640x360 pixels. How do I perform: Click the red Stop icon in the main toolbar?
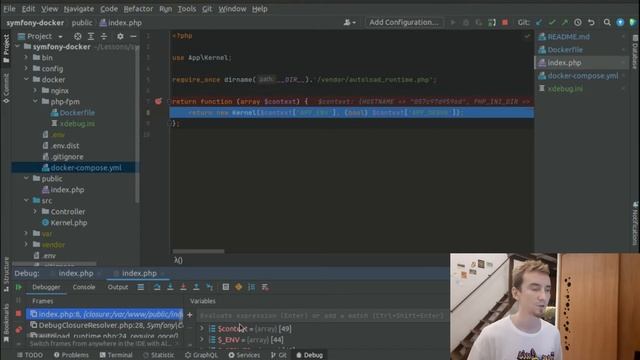click(x=505, y=22)
